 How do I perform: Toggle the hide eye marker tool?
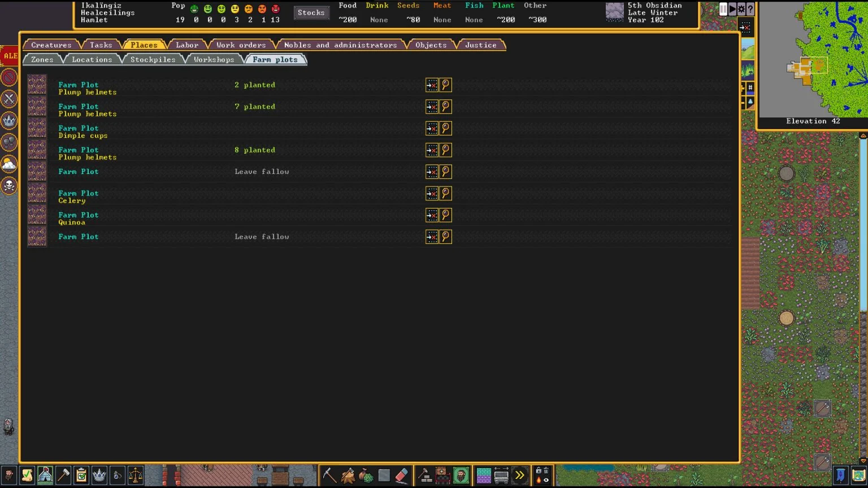coord(546,480)
